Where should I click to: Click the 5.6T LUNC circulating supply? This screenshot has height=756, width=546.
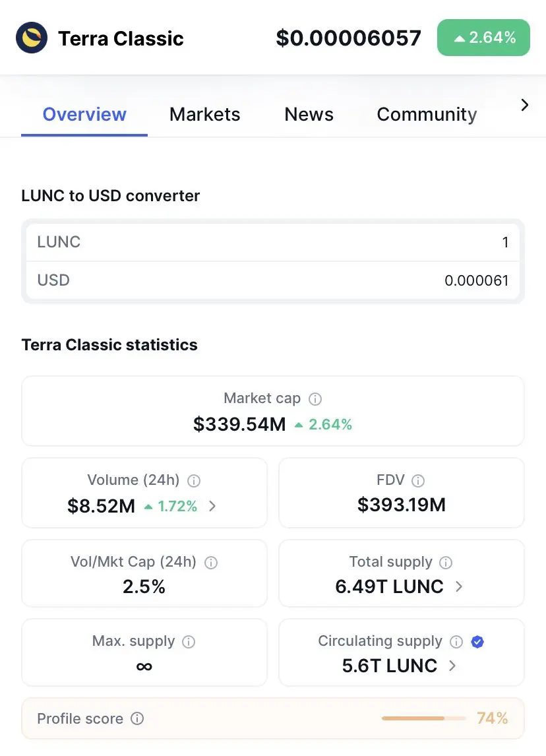point(390,666)
